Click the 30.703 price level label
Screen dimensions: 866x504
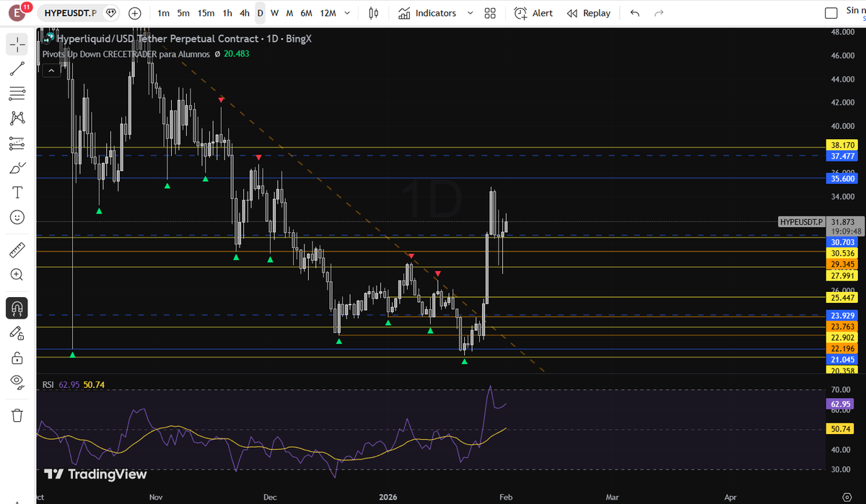coord(843,242)
